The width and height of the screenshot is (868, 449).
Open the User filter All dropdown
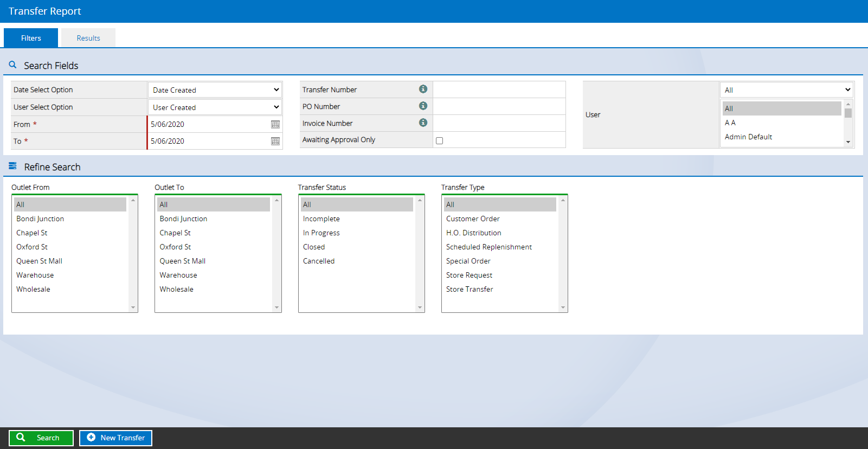tap(787, 90)
